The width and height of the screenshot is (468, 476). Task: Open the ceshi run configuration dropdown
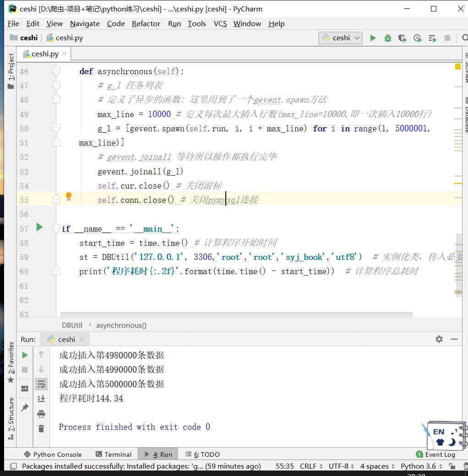[x=340, y=38]
